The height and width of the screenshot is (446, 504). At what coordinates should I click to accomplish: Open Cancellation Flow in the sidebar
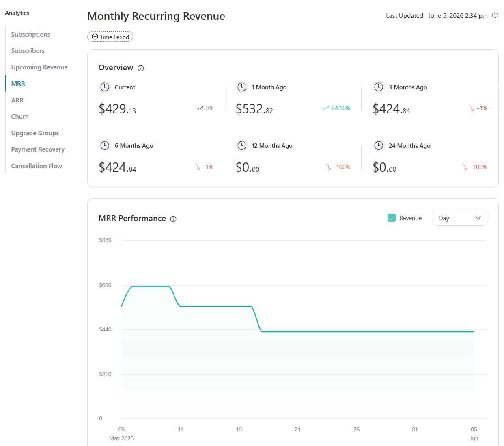click(37, 166)
